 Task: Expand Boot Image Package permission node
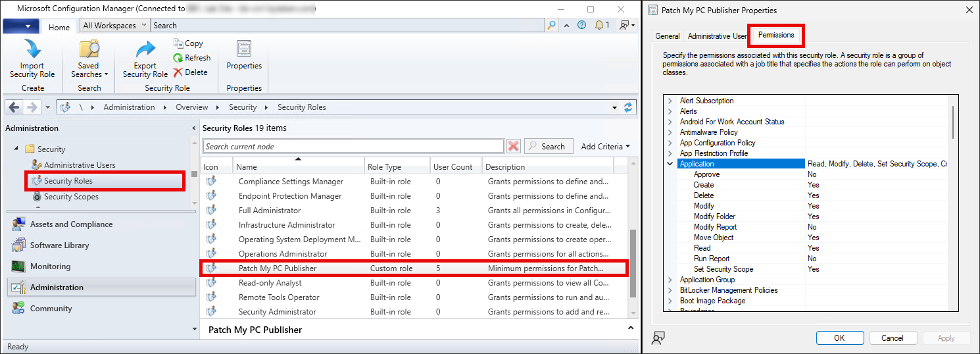tap(670, 301)
